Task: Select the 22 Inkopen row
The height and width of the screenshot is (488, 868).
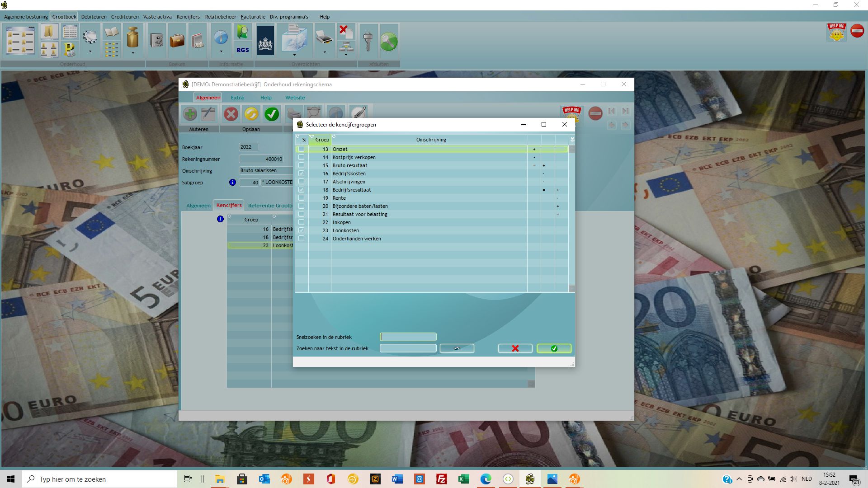Action: 431,222
